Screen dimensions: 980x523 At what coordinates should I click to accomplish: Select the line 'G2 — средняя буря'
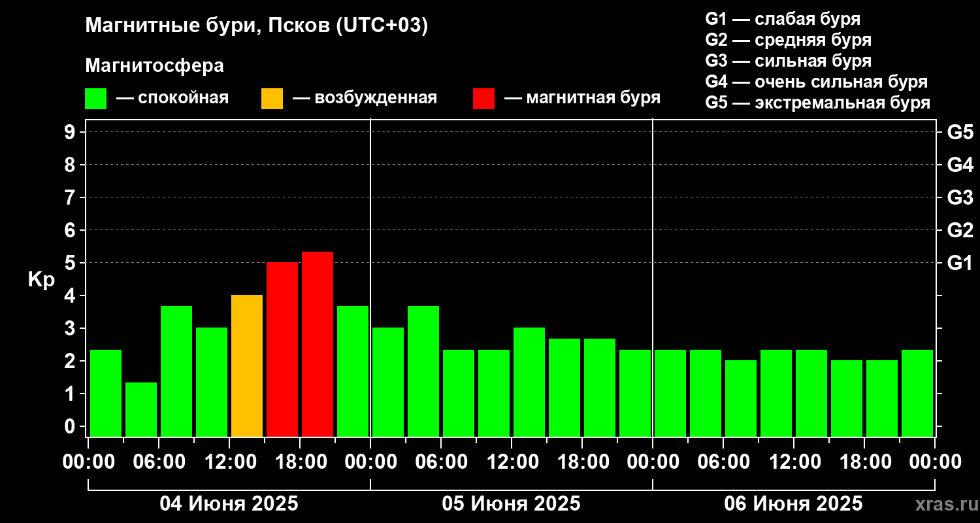(x=789, y=40)
